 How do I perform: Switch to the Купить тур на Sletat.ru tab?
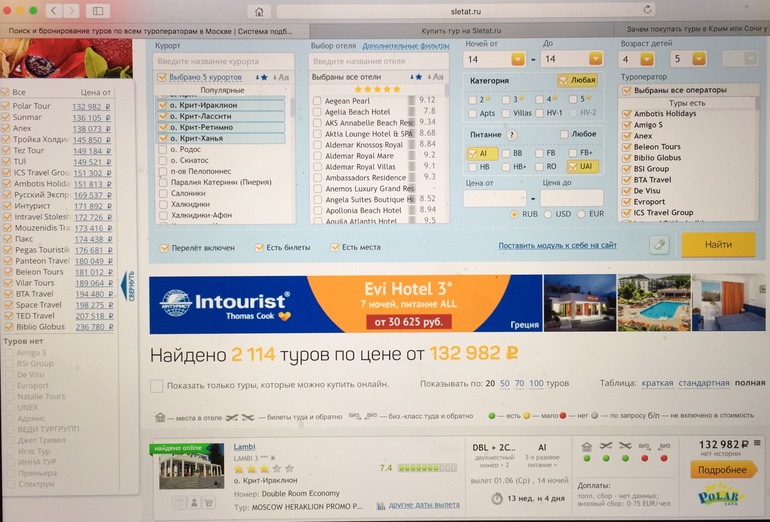(x=461, y=31)
